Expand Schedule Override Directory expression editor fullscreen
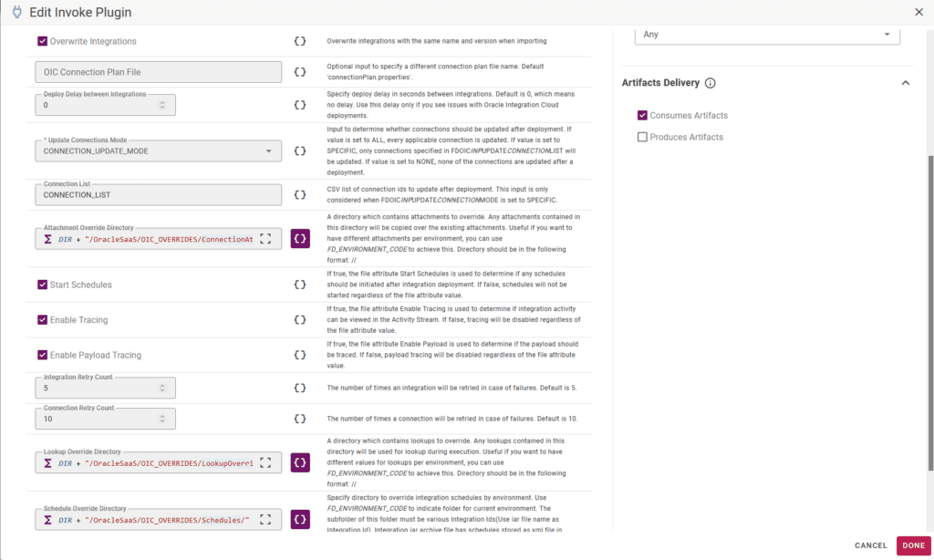The height and width of the screenshot is (560, 934). [265, 520]
